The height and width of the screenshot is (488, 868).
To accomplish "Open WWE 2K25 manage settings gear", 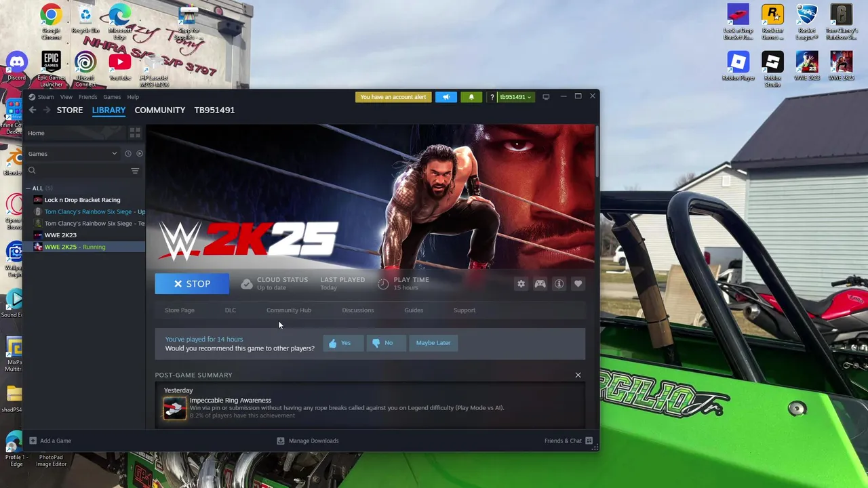I will (521, 284).
